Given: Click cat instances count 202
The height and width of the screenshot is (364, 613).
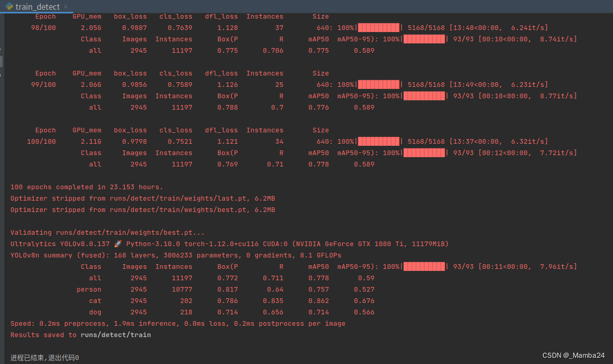Looking at the screenshot, I should point(186,301).
